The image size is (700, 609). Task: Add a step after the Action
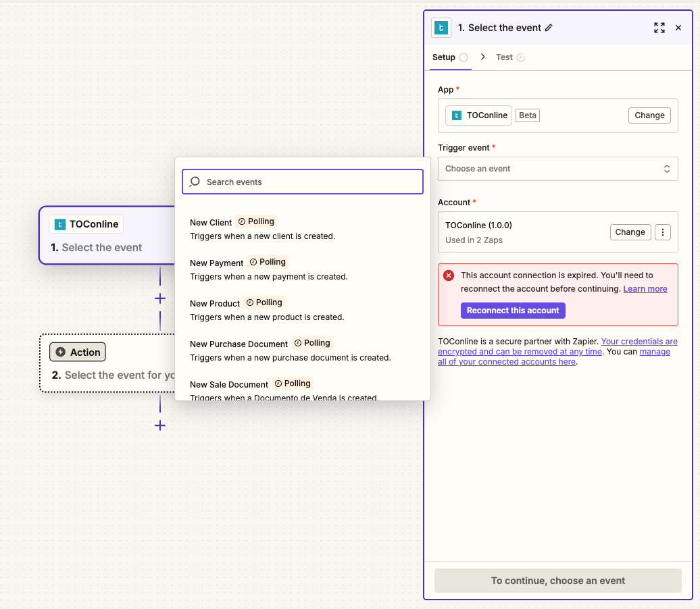(x=160, y=425)
